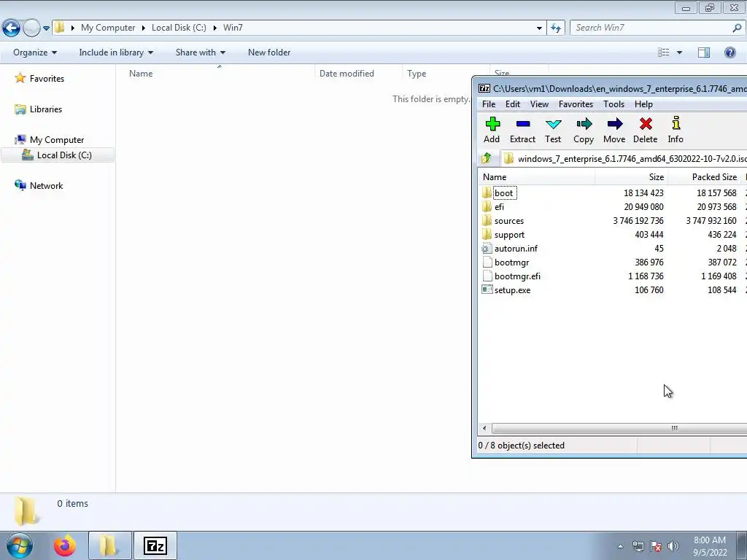747x560 pixels.
Task: Click Explorer Forward navigation button
Action: [31, 28]
